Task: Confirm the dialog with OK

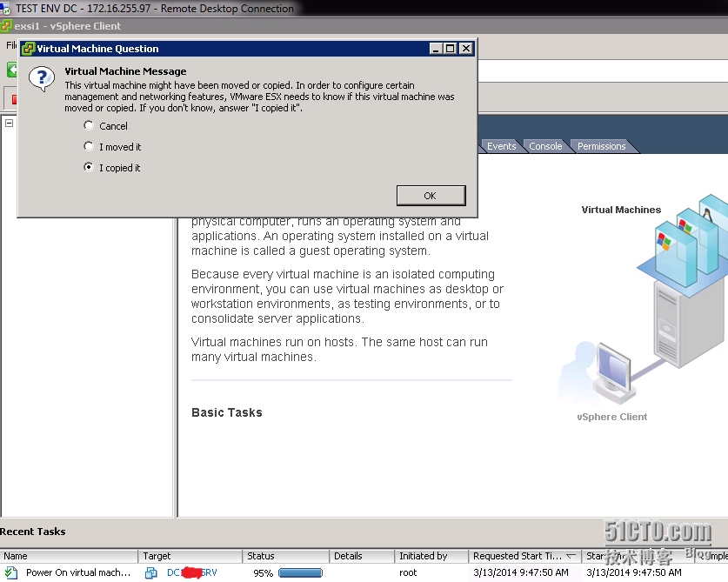Action: pyautogui.click(x=431, y=196)
